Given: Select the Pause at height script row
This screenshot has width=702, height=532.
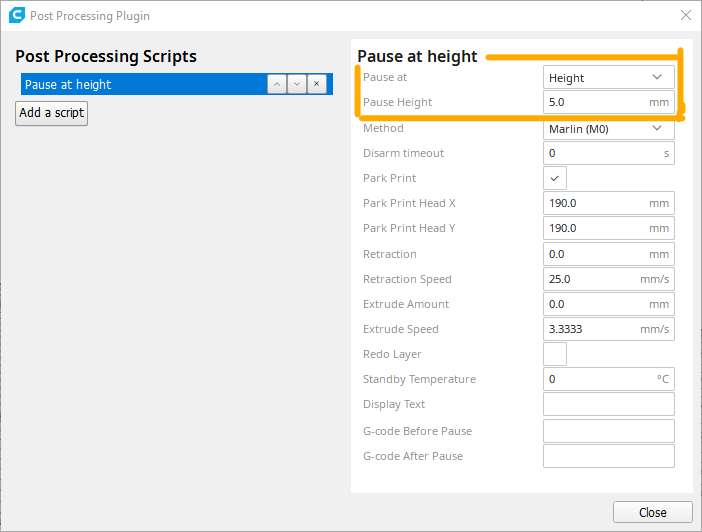Looking at the screenshot, I should (x=177, y=84).
